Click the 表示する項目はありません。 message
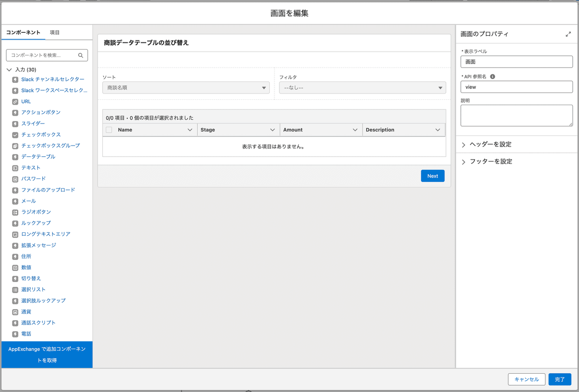Viewport: 579px width, 392px height. (x=274, y=146)
